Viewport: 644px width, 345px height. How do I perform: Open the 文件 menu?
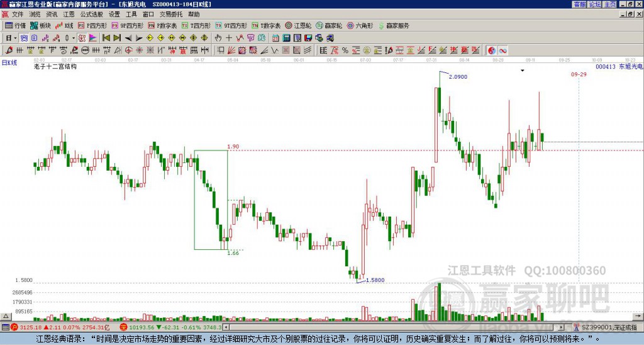[18, 14]
